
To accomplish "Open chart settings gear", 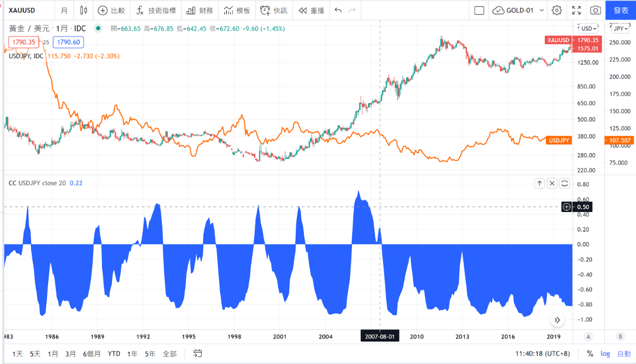I will (x=557, y=10).
